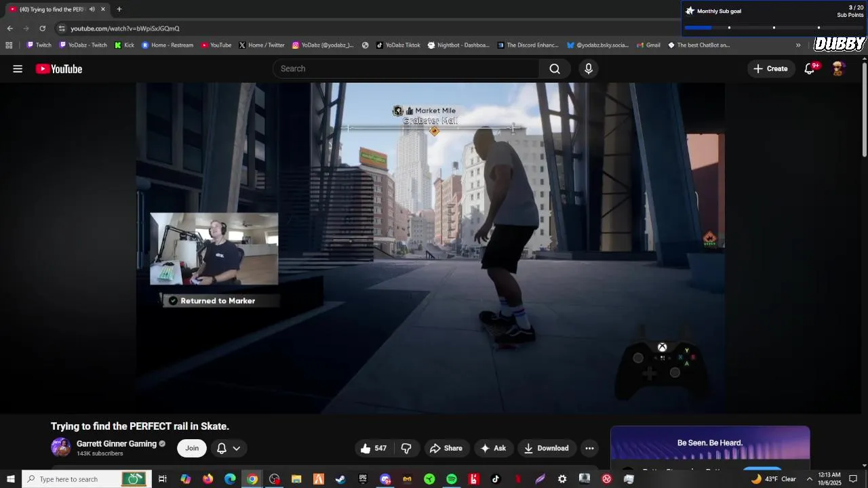This screenshot has width=868, height=488.
Task: View site information icon in address bar
Action: point(62,28)
